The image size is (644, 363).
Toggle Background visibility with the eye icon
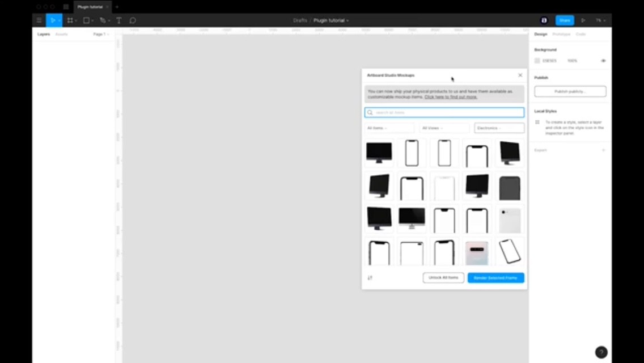[603, 60]
